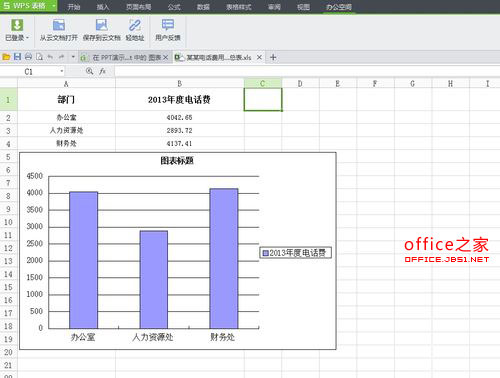Expand the cell name box dropdown
The width and height of the screenshot is (500, 378).
click(61, 71)
